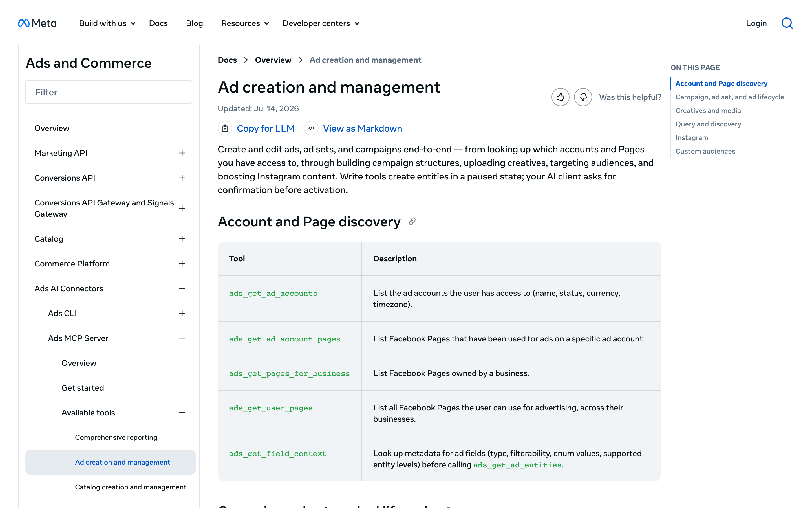Viewport: 812px width, 508px height.
Task: Click Copy for LLM link
Action: click(265, 128)
